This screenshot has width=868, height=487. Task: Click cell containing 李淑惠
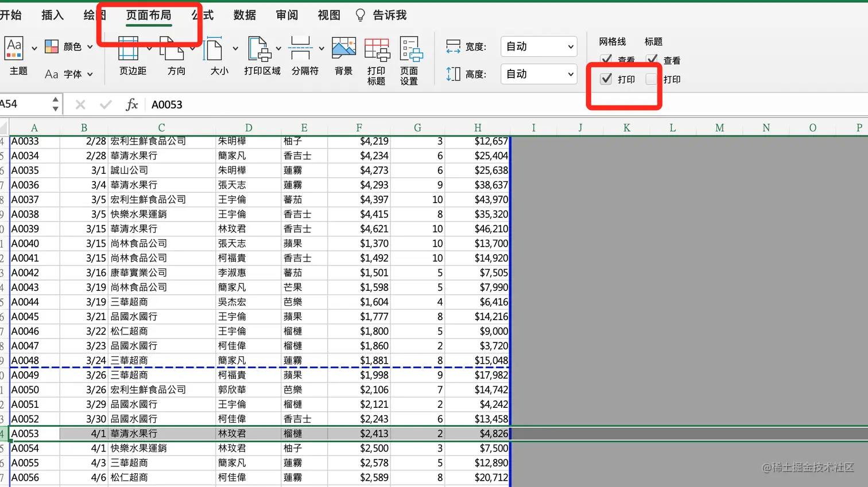(x=248, y=272)
